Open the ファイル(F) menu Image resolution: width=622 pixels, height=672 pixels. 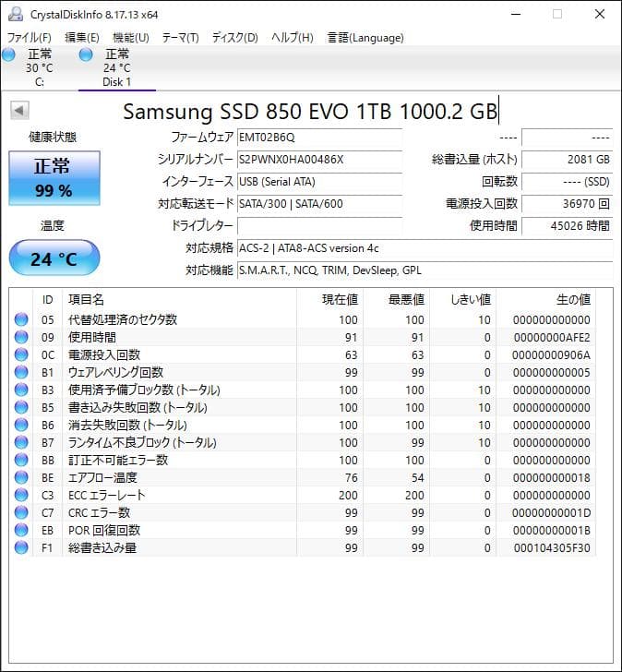click(30, 38)
